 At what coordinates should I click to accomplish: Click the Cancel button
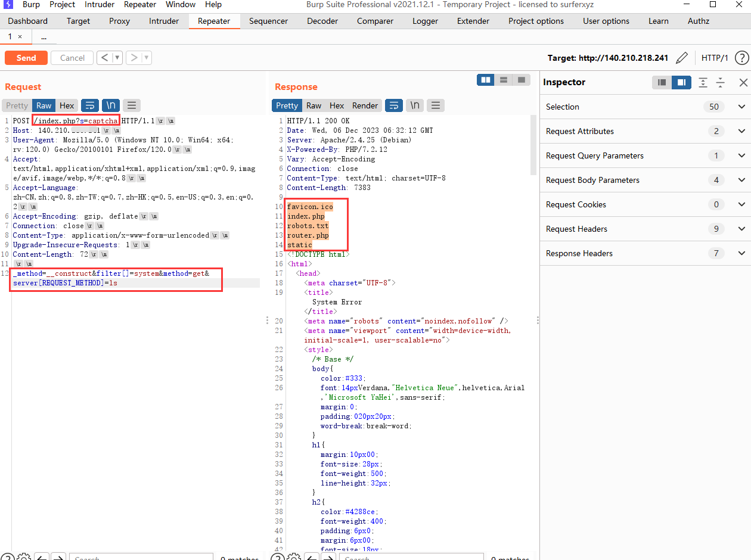pyautogui.click(x=72, y=58)
